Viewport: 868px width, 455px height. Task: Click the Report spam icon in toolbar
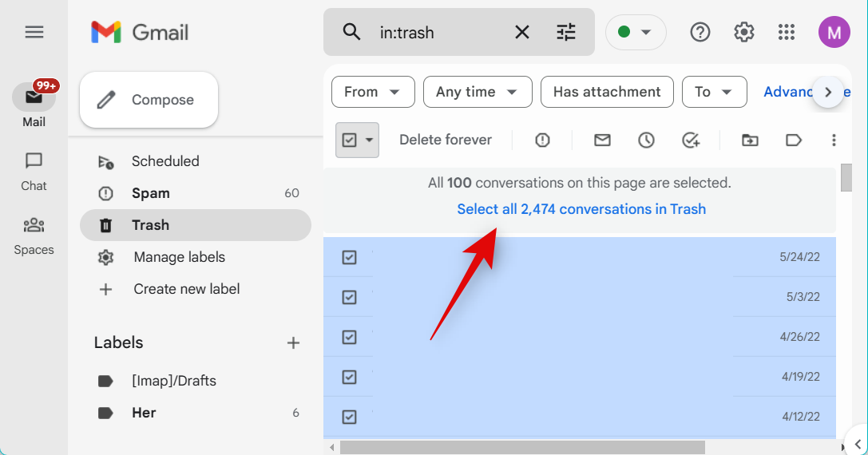click(542, 140)
